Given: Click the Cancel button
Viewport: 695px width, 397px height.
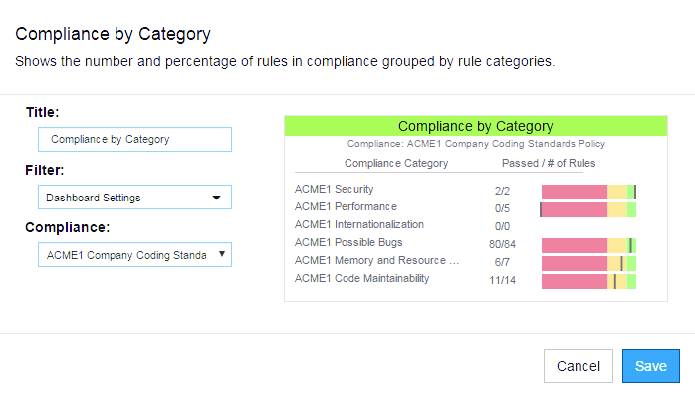Looking at the screenshot, I should (578, 366).
